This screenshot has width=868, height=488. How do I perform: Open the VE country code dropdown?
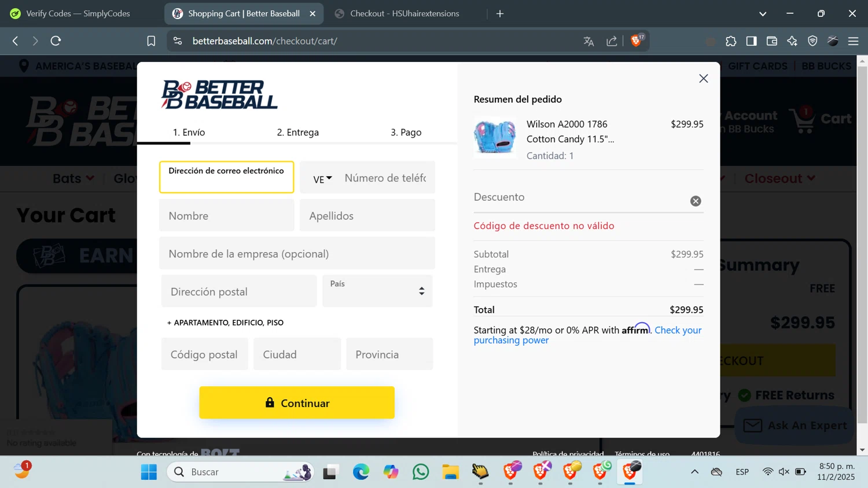(322, 179)
